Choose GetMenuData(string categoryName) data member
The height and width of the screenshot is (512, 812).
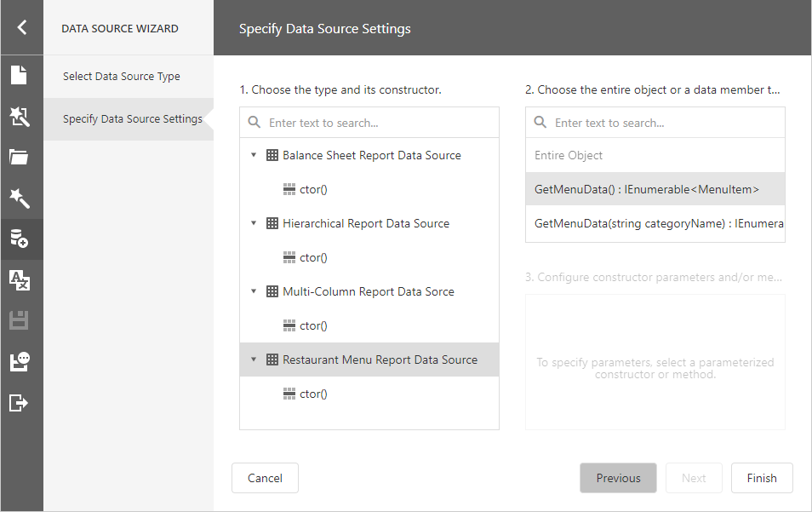coord(655,223)
